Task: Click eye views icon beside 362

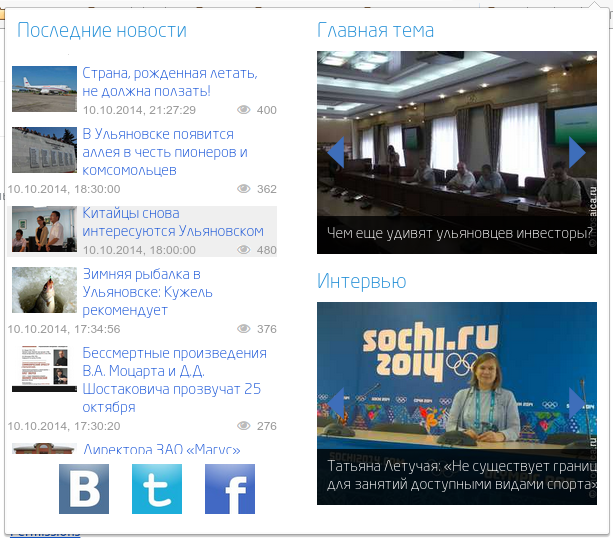Action: (x=244, y=189)
